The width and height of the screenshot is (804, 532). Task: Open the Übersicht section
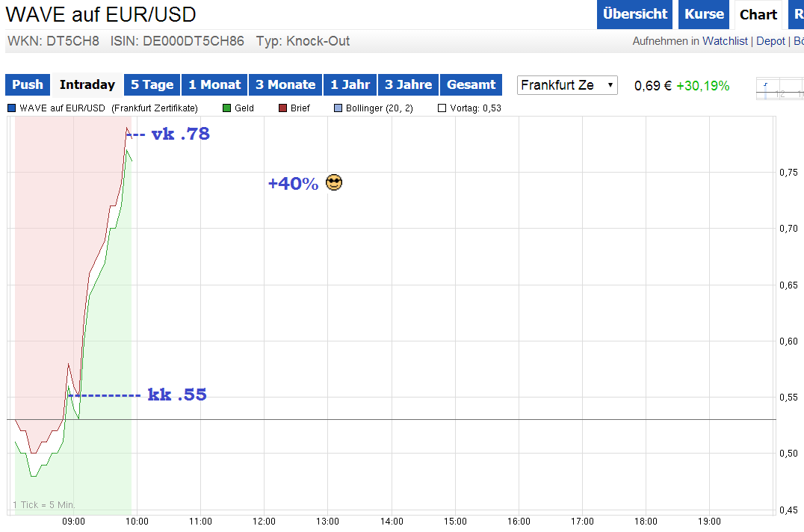pyautogui.click(x=634, y=14)
